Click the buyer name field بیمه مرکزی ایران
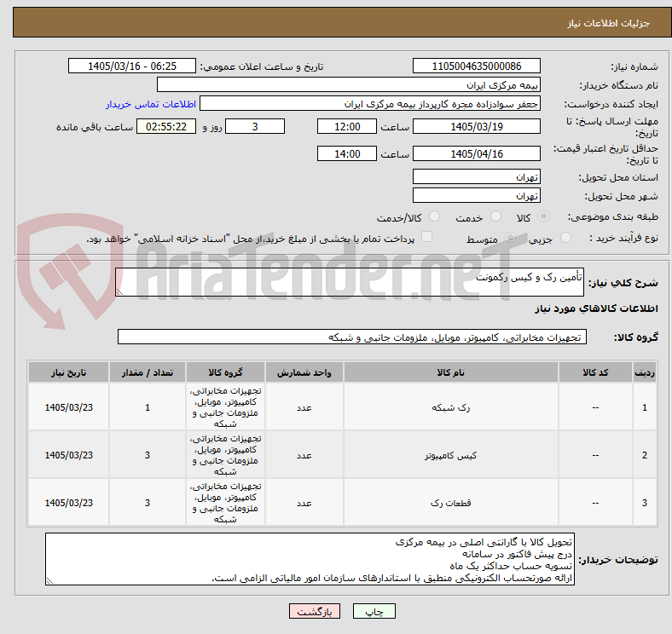The width and height of the screenshot is (672, 634). click(x=349, y=85)
